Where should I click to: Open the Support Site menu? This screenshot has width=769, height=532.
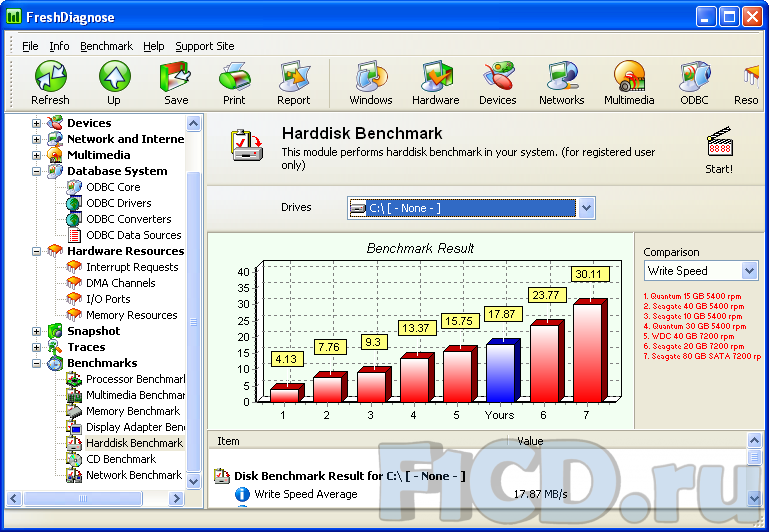[205, 46]
